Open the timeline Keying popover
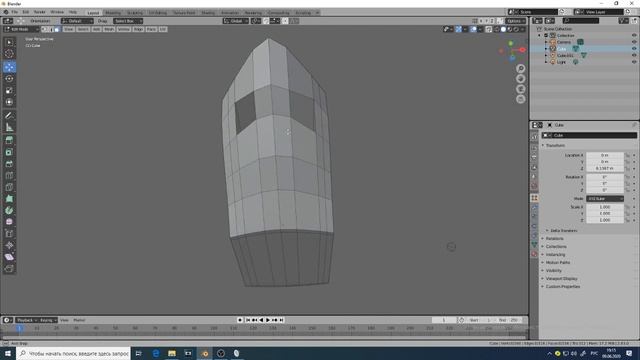This screenshot has height=360, width=640. (48, 320)
